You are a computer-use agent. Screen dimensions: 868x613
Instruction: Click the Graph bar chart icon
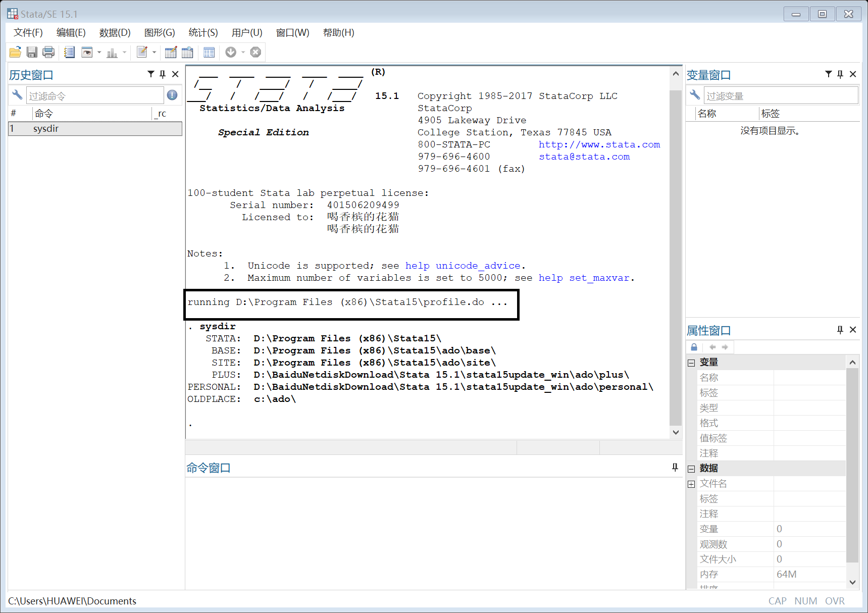[112, 52]
